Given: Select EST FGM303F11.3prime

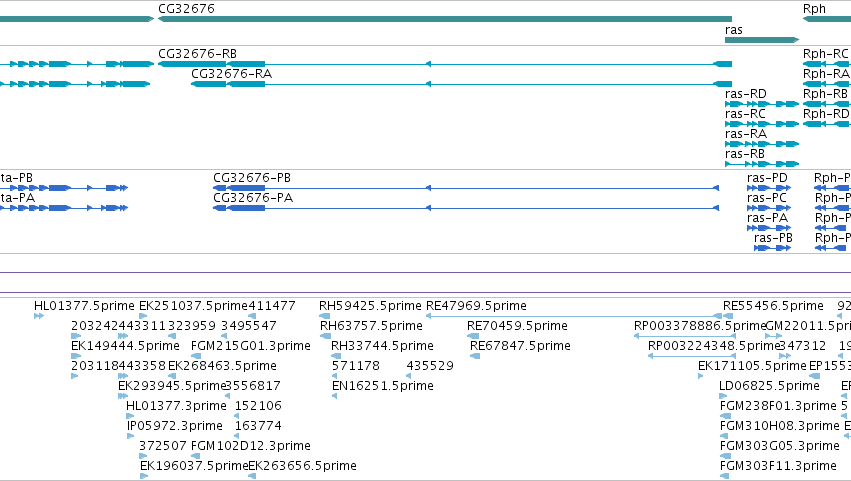Looking at the screenshot, I should tap(778, 466).
